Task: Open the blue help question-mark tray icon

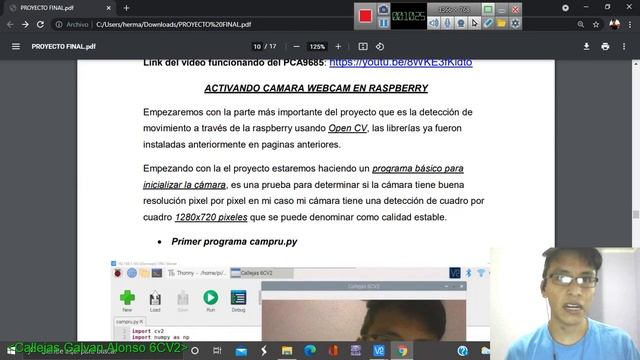Action: coord(462,351)
